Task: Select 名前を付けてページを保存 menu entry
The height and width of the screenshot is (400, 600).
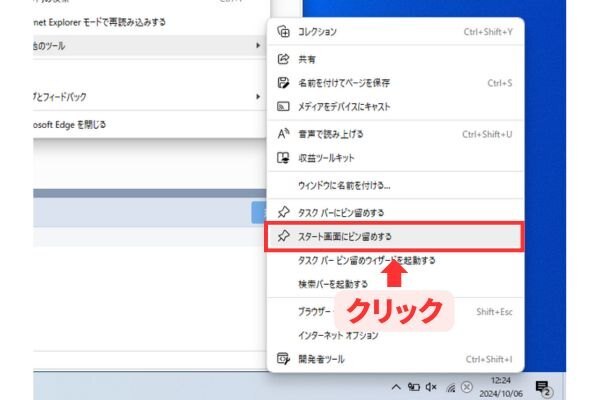Action: (x=395, y=83)
